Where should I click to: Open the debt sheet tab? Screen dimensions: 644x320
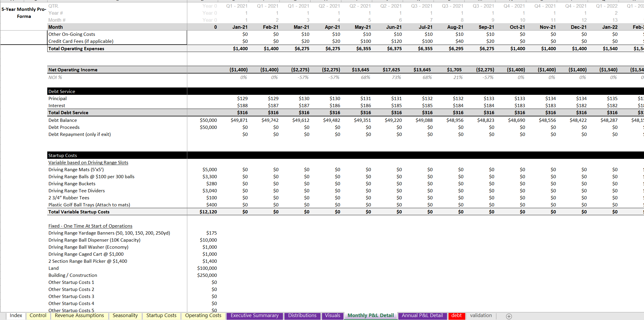(457, 315)
